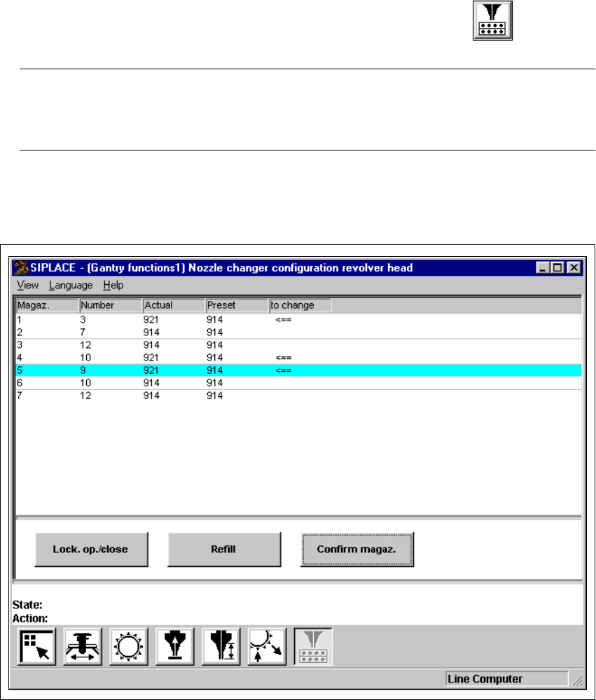596x700 pixels.
Task: Click the Magaz. column header
Action: coord(48,305)
